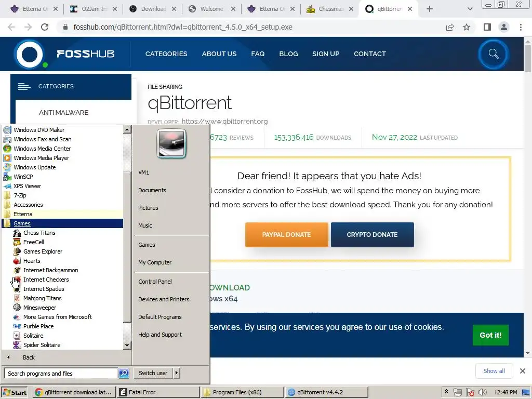Open the Blog page

point(288,54)
